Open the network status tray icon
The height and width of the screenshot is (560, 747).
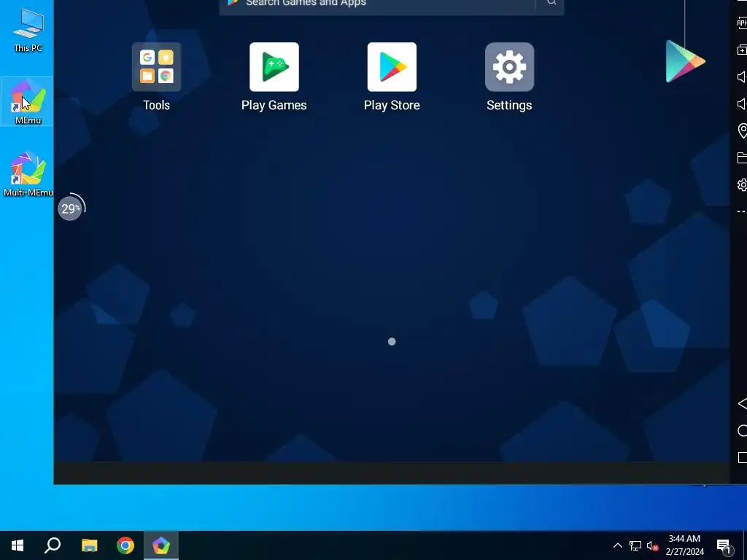tap(635, 545)
